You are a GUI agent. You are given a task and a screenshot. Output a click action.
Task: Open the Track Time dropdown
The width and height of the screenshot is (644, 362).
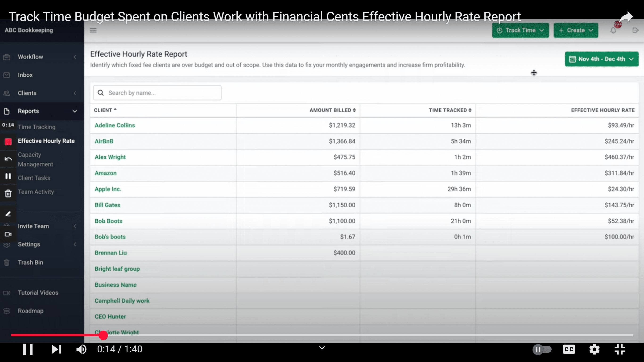pyautogui.click(x=520, y=30)
